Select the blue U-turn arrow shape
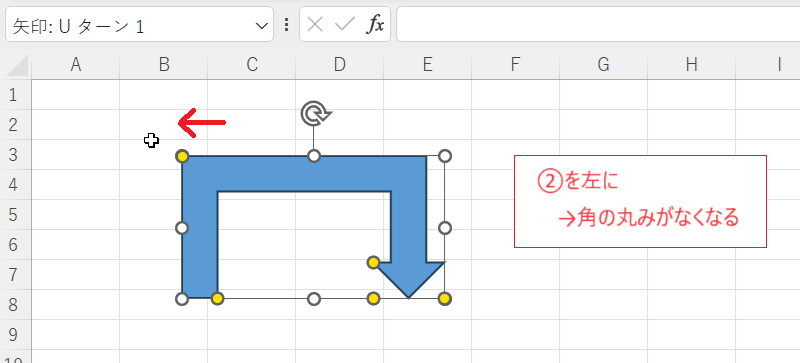Image resolution: width=800 pixels, height=363 pixels. click(304, 174)
